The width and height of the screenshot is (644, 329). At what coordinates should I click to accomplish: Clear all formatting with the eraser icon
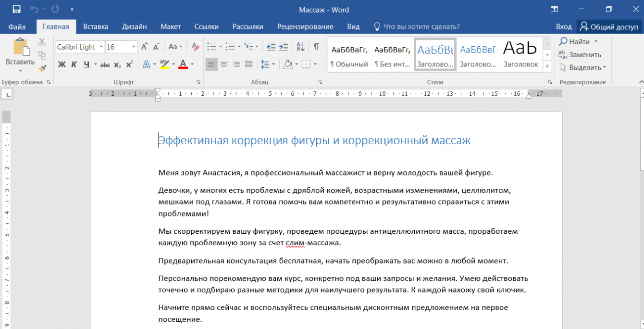click(195, 47)
